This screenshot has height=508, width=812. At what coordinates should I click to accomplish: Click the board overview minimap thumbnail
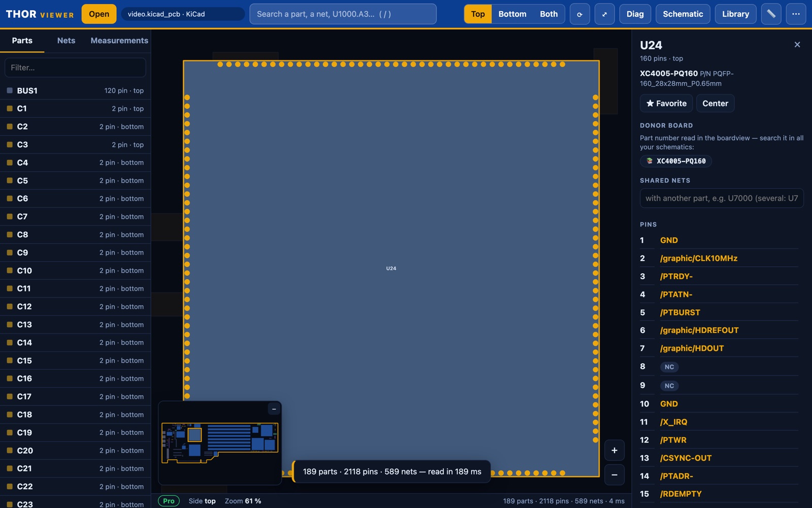pos(220,442)
